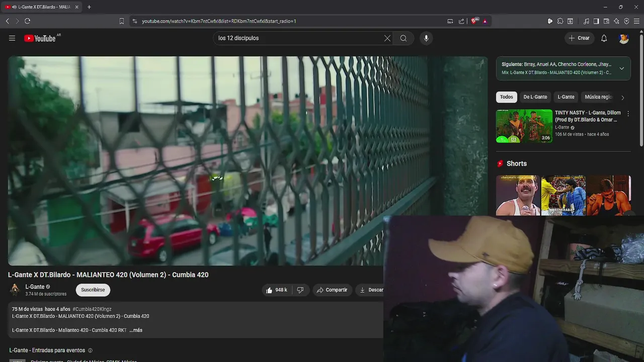Click the video title MALIANTEO 420 text
The height and width of the screenshot is (362, 644).
pos(108,275)
